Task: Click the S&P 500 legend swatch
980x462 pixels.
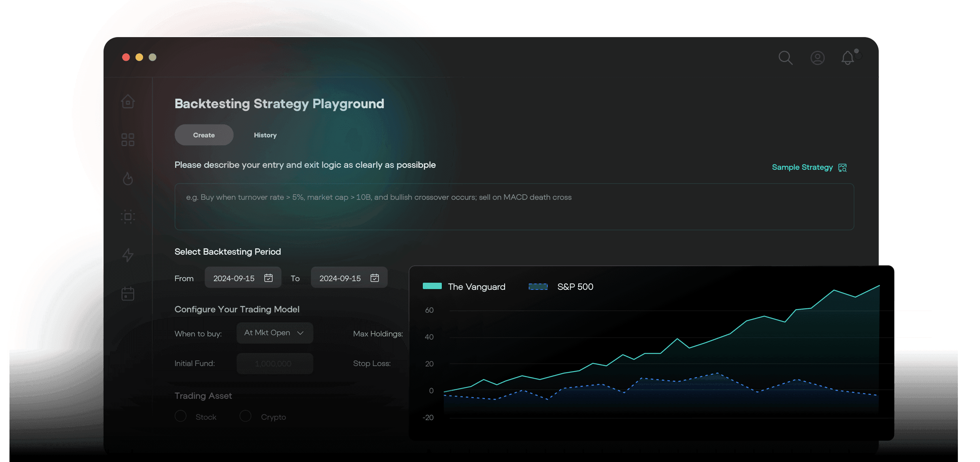Action: click(x=538, y=287)
